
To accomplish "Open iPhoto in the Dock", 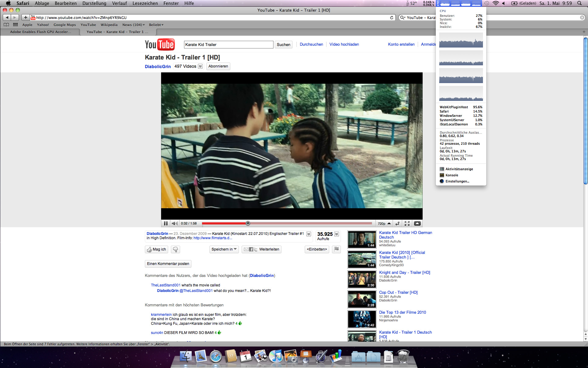I will click(x=291, y=357).
